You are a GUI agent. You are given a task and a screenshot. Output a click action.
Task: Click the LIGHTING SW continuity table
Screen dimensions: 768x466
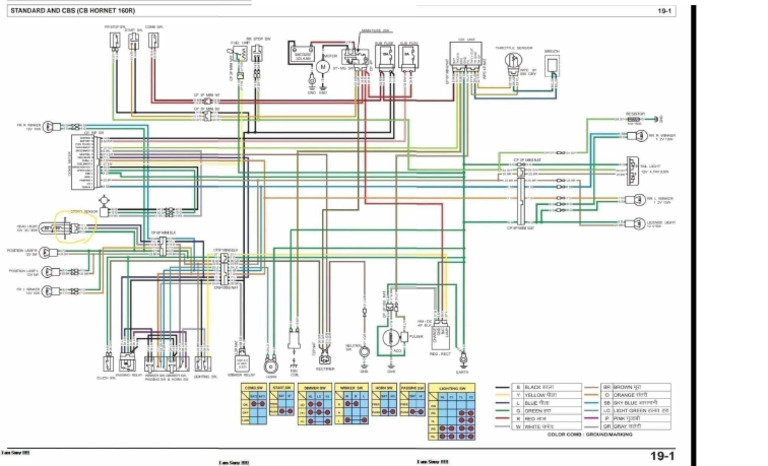[x=452, y=412]
